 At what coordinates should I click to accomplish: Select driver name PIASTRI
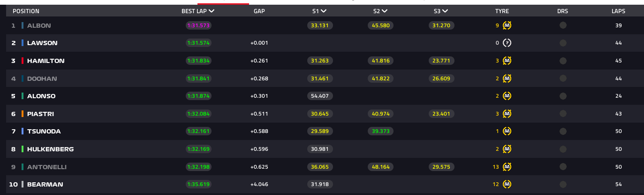[x=42, y=114]
